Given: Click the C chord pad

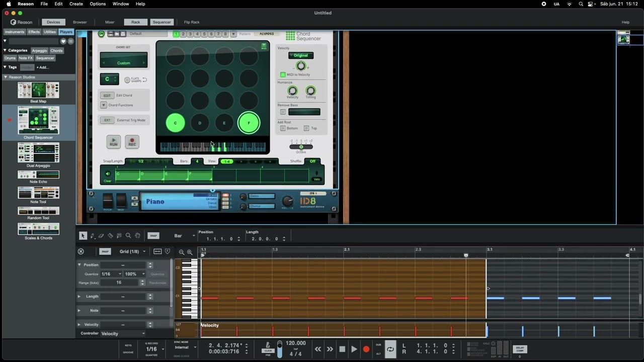Looking at the screenshot, I should pos(175,123).
